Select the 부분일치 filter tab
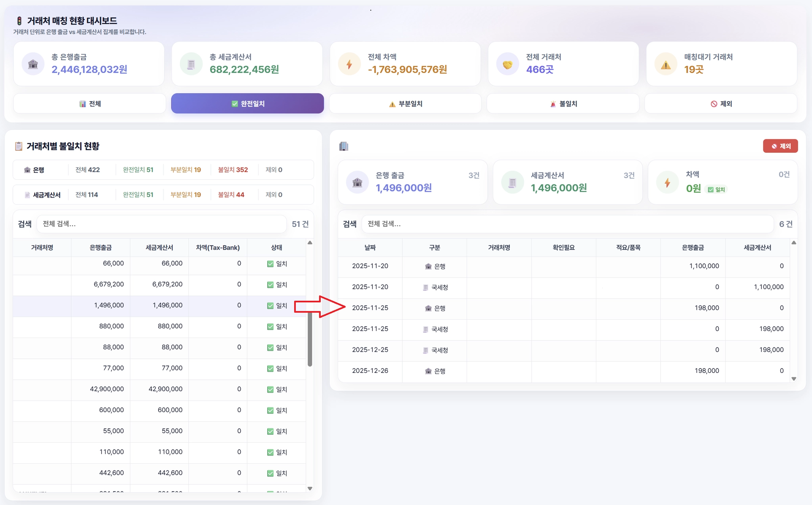 pos(405,104)
